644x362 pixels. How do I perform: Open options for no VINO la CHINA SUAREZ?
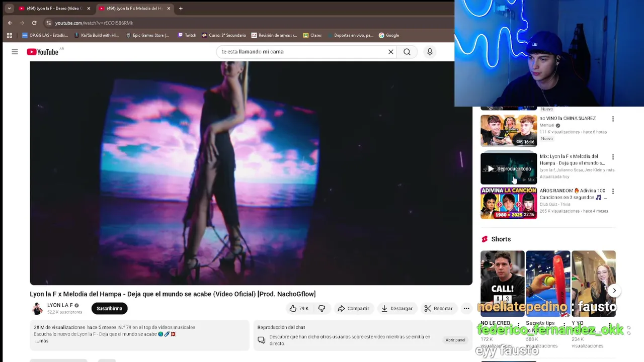(613, 119)
